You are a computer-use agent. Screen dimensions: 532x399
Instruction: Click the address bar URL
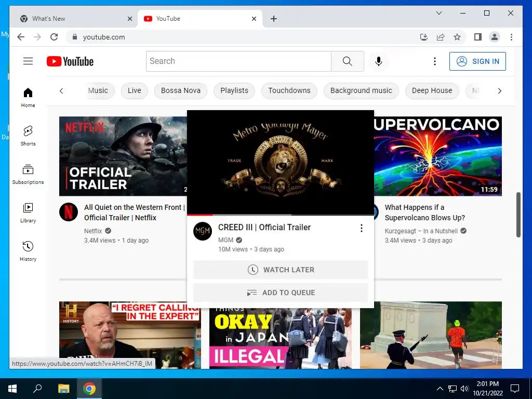[x=104, y=37]
